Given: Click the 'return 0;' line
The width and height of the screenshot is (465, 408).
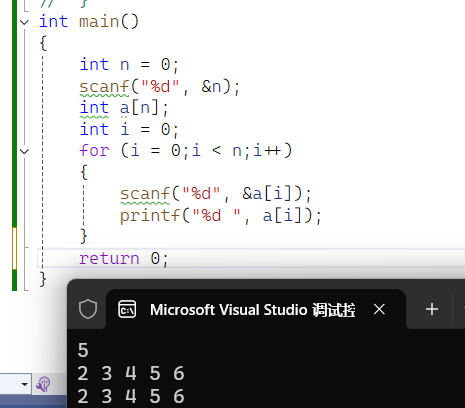Looking at the screenshot, I should [124, 258].
